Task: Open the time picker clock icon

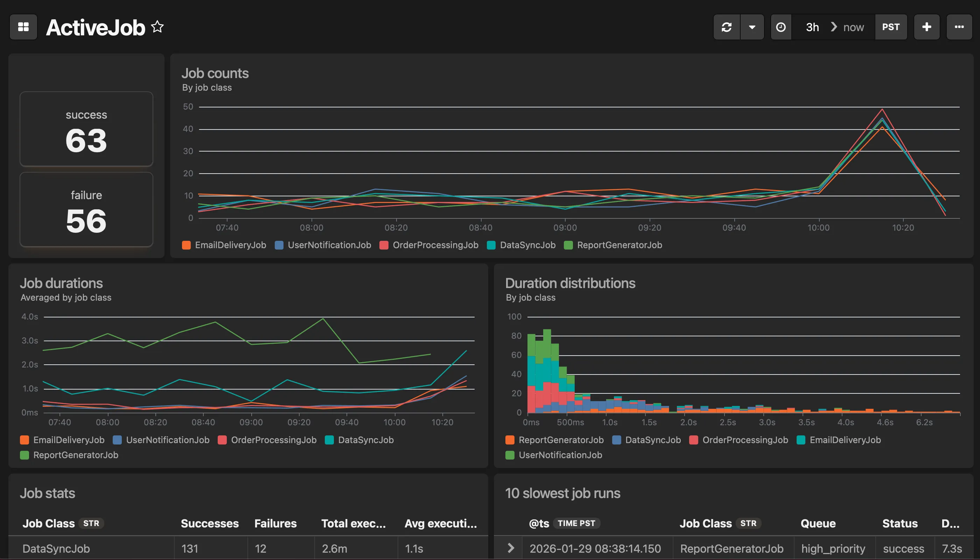Action: click(781, 27)
